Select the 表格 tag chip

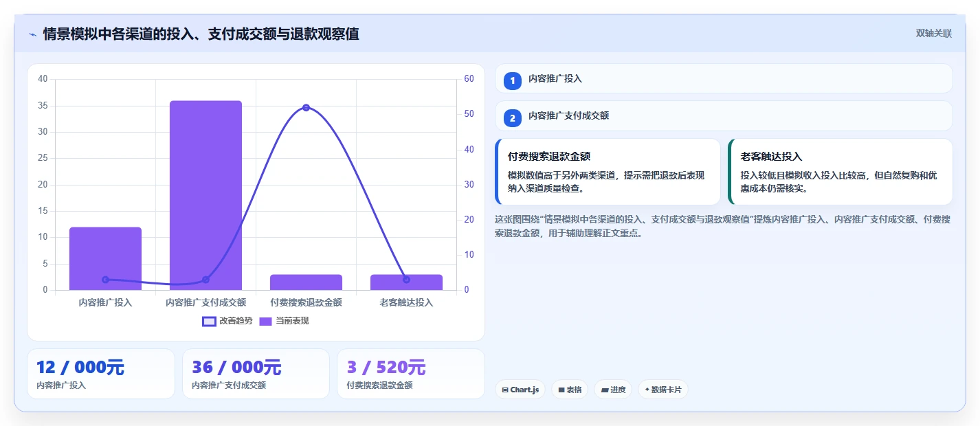coord(569,390)
